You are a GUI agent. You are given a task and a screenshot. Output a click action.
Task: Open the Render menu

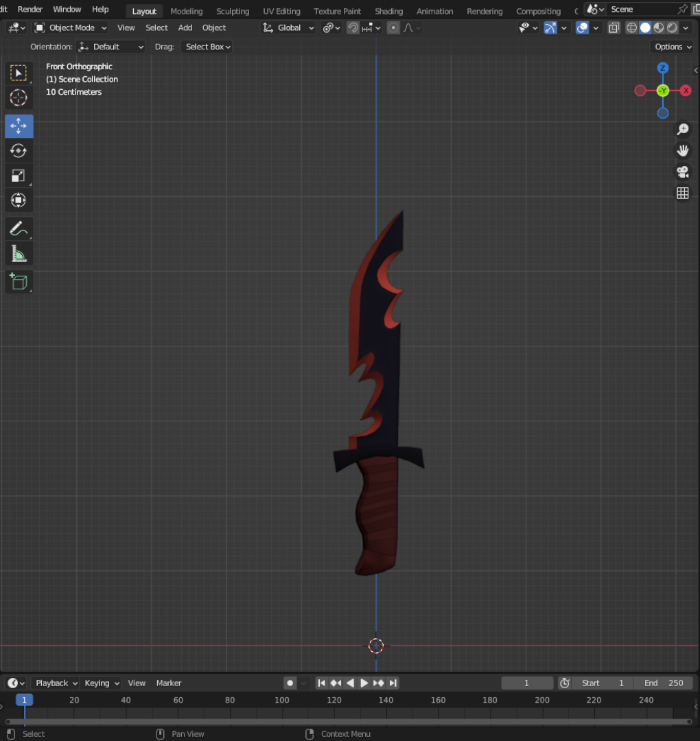(x=30, y=10)
